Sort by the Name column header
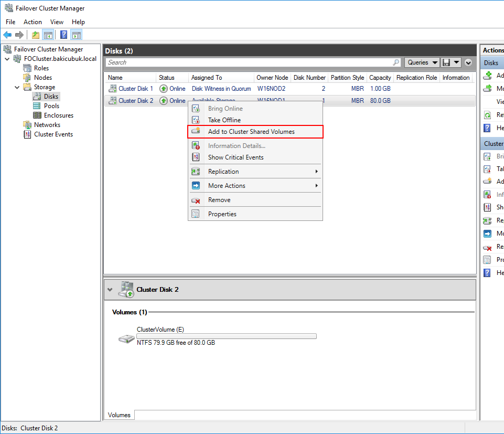504x434 pixels. point(131,78)
